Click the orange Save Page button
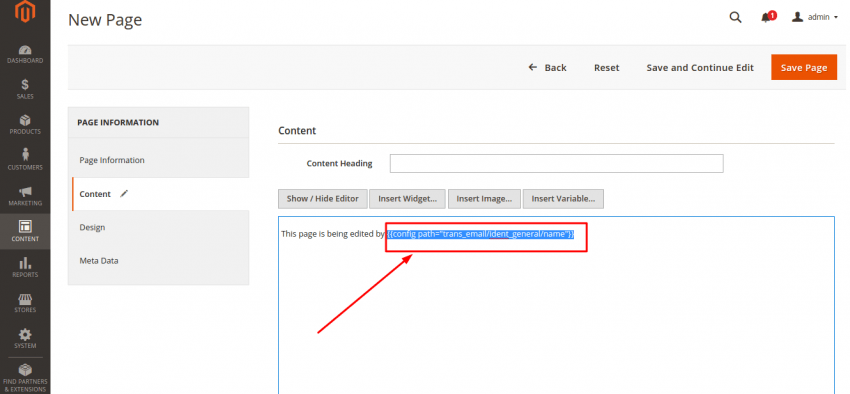This screenshot has height=394, width=850. point(804,68)
